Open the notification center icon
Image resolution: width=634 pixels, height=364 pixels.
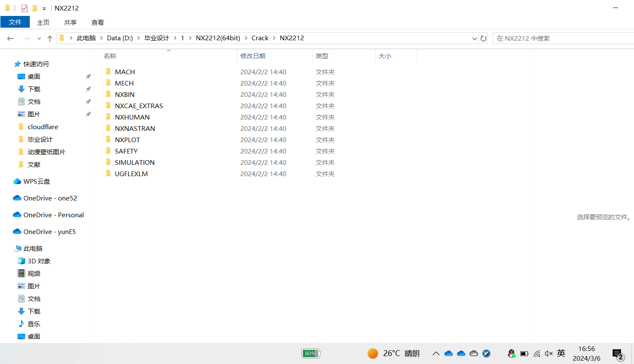(x=617, y=354)
